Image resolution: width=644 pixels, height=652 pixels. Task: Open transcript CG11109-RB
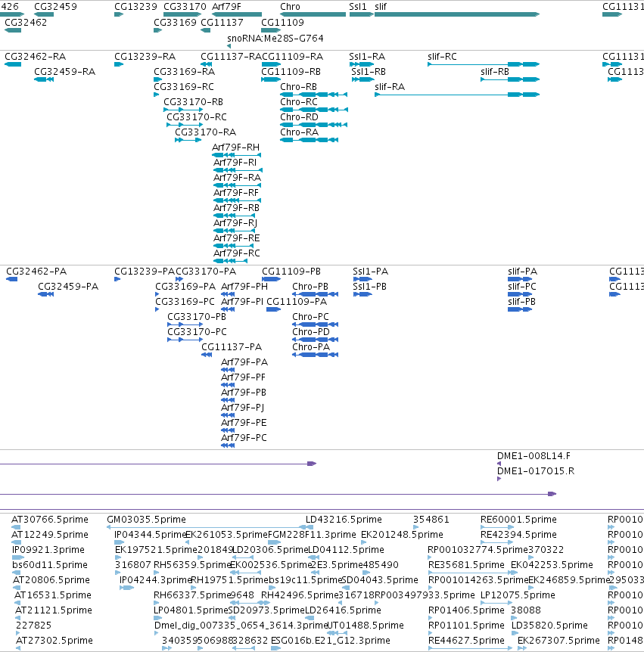[291, 72]
